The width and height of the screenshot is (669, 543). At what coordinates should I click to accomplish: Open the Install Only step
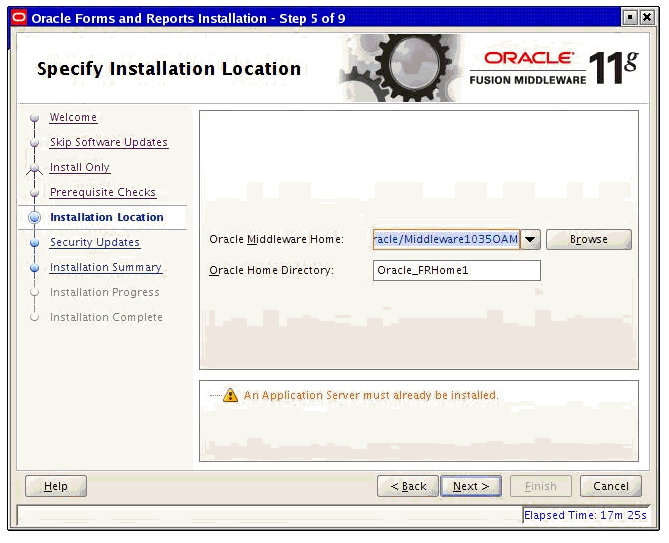click(80, 167)
